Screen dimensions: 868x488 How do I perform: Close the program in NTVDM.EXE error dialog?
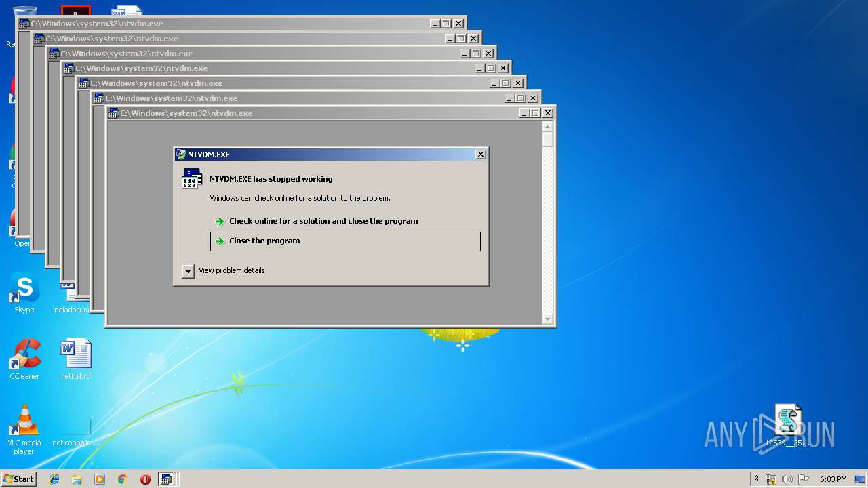[345, 241]
